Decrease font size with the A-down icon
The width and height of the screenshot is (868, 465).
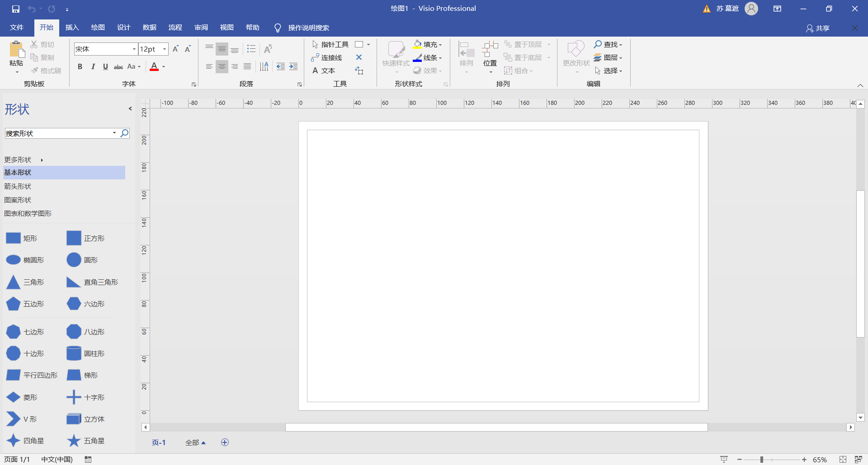[188, 49]
